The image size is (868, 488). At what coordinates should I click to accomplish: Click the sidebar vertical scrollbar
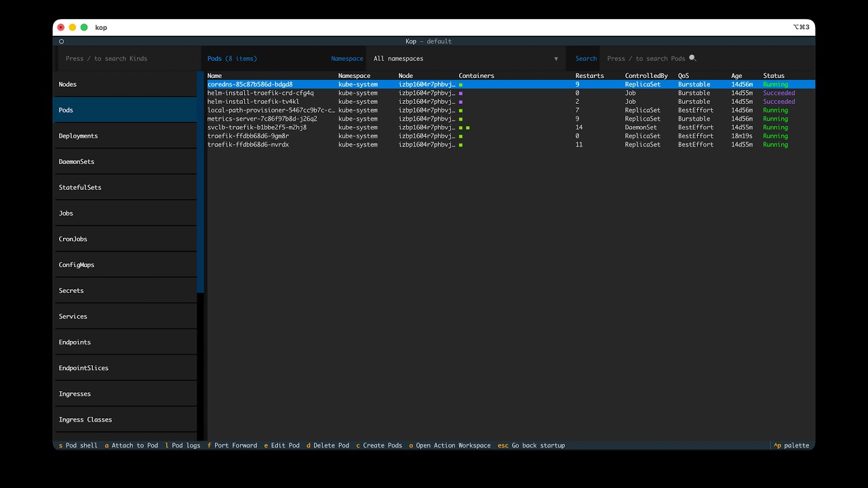(200, 182)
